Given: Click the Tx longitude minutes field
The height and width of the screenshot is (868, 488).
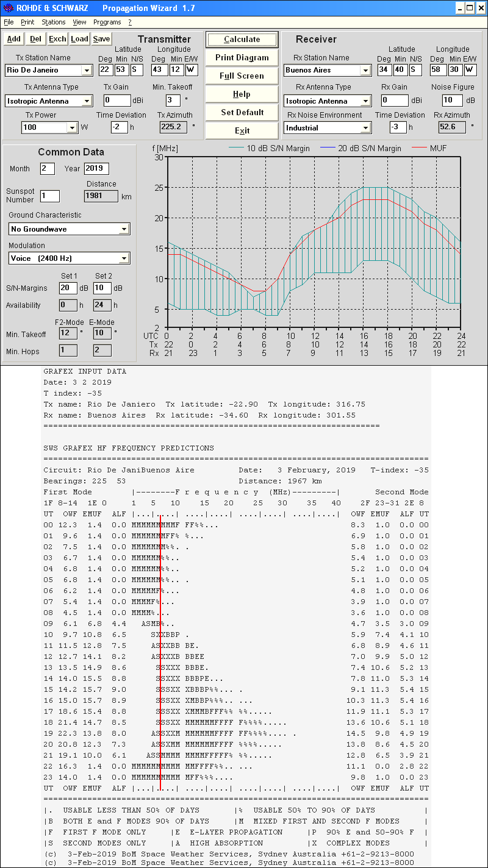Looking at the screenshot, I should 176,69.
